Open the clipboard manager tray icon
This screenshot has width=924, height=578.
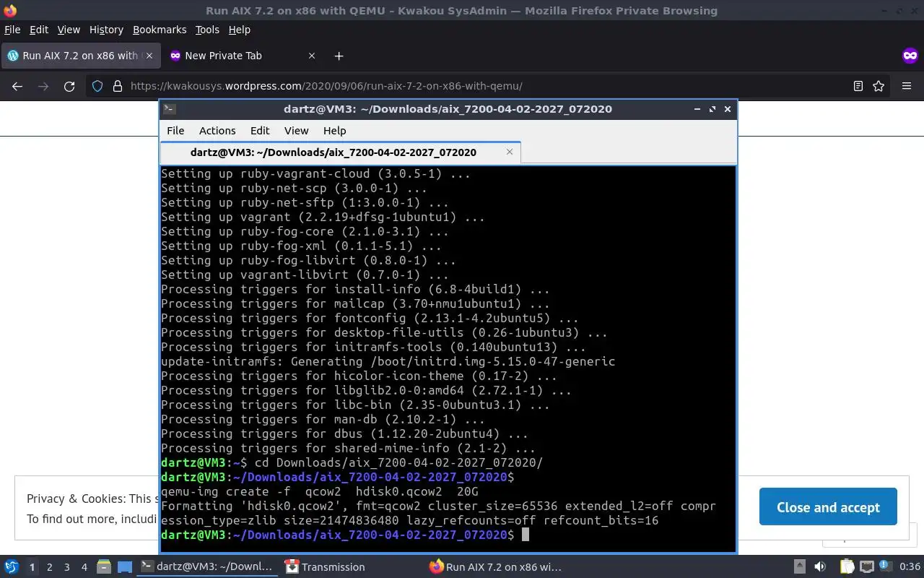click(x=847, y=567)
